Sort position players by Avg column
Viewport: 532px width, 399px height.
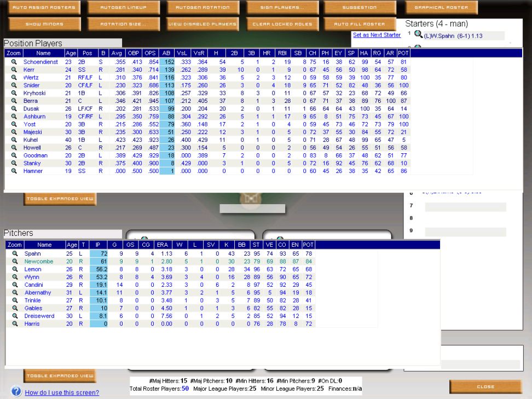pyautogui.click(x=117, y=53)
